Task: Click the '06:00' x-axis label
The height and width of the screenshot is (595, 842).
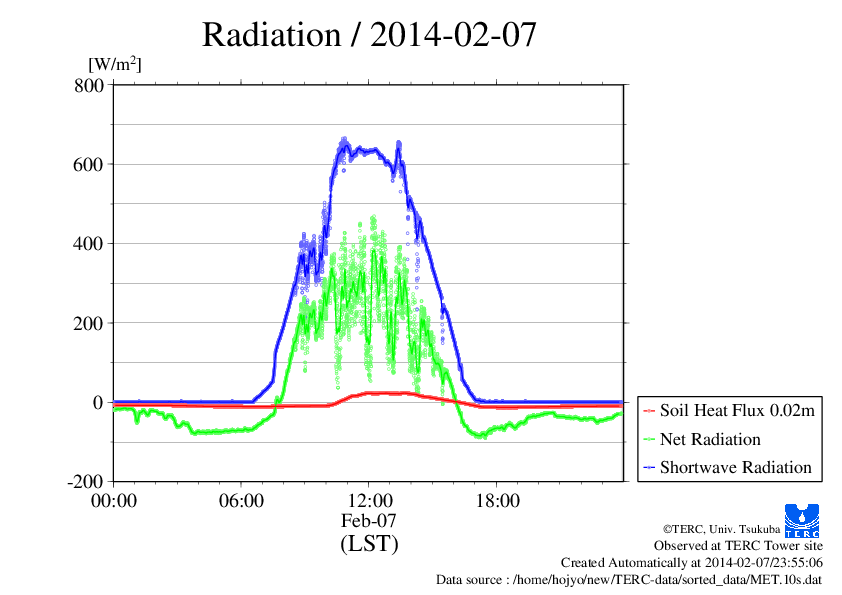Action: (x=241, y=501)
